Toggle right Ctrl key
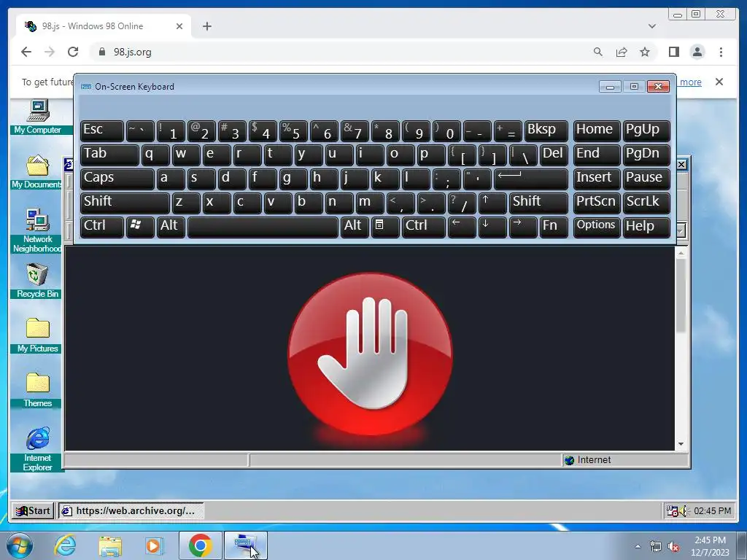The image size is (747, 560). pos(424,227)
